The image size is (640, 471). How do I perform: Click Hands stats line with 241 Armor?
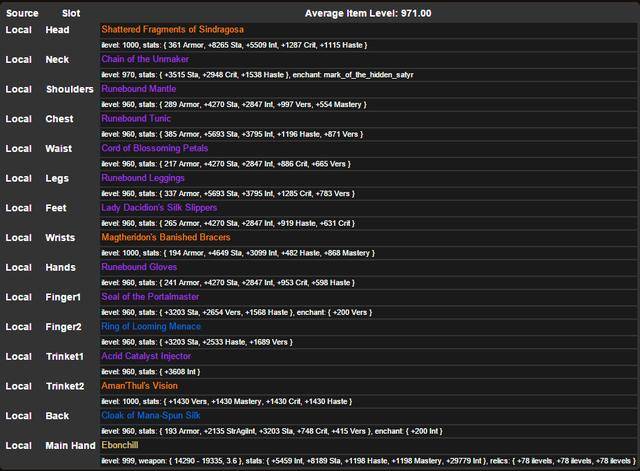point(228,283)
